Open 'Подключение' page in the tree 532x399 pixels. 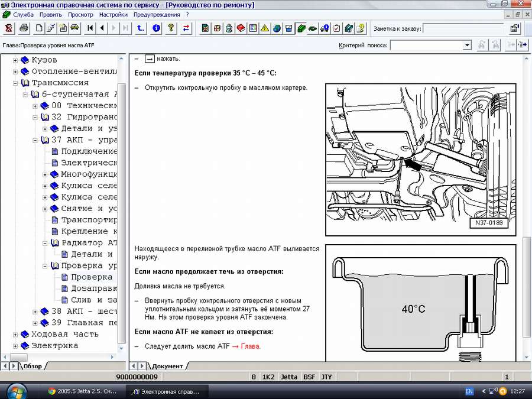point(89,151)
